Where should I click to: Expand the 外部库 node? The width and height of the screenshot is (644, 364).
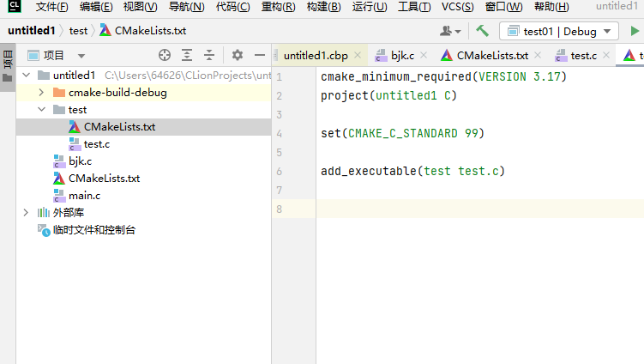(x=26, y=212)
